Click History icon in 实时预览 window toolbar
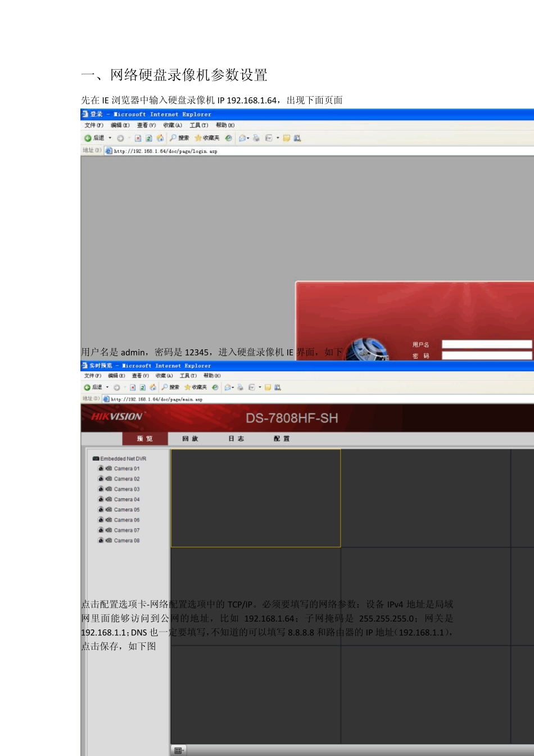This screenshot has width=534, height=756. (x=215, y=388)
